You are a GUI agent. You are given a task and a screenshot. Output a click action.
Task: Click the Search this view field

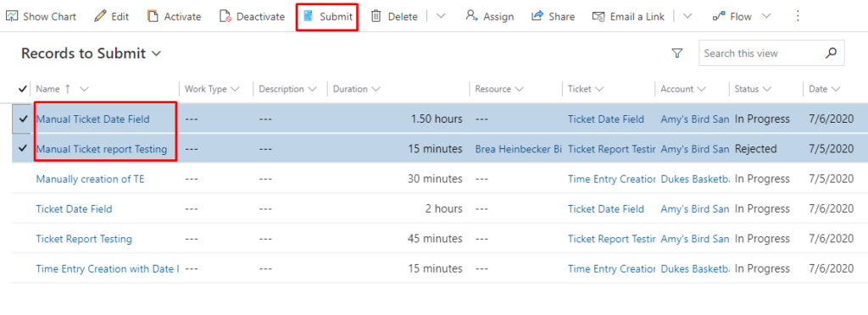762,53
